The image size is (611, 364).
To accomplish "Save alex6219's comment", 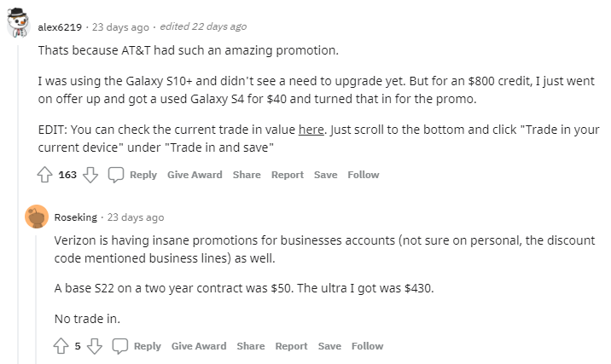I will pos(325,175).
